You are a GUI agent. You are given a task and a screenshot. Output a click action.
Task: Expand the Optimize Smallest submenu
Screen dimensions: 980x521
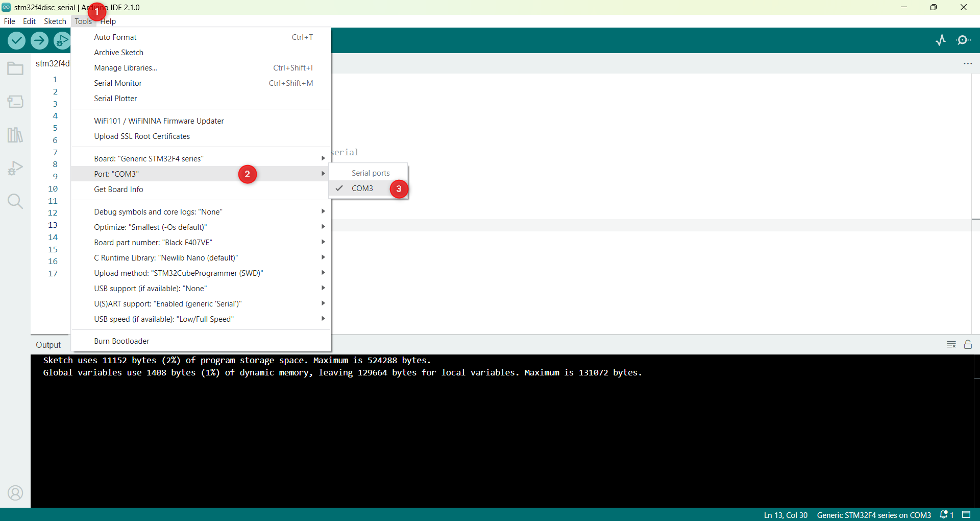pyautogui.click(x=201, y=227)
